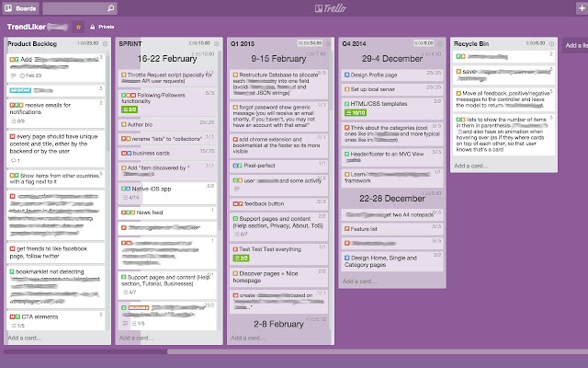Click Add a card in Product Backlog
The width and height of the screenshot is (588, 368).
click(x=25, y=338)
